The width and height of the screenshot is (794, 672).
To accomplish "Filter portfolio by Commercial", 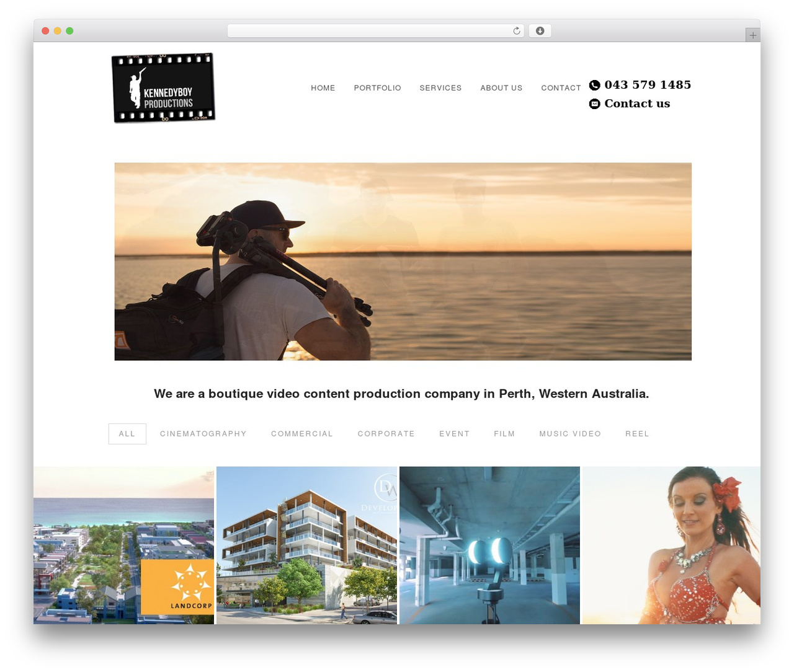I will [302, 434].
